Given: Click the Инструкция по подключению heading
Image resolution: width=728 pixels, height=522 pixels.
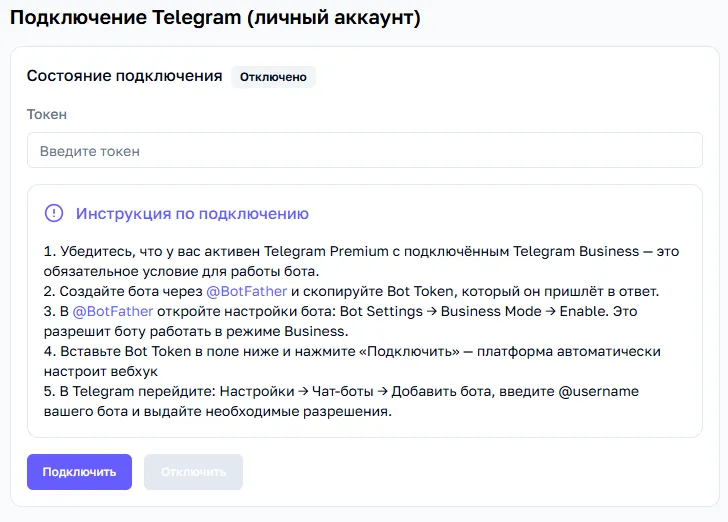Looking at the screenshot, I should [192, 214].
